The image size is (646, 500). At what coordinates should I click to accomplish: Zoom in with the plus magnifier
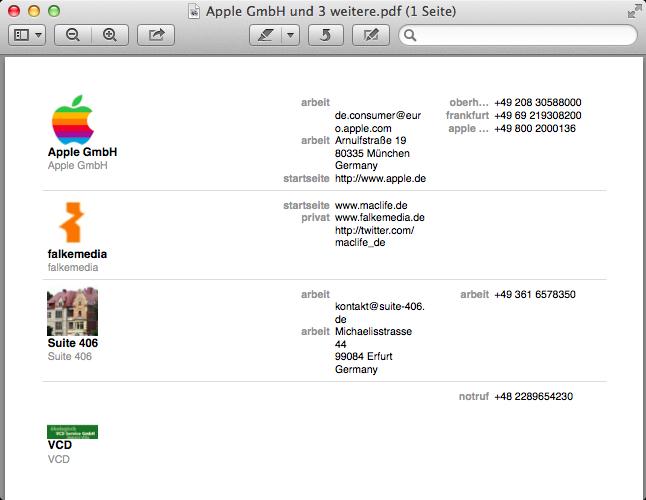click(110, 35)
